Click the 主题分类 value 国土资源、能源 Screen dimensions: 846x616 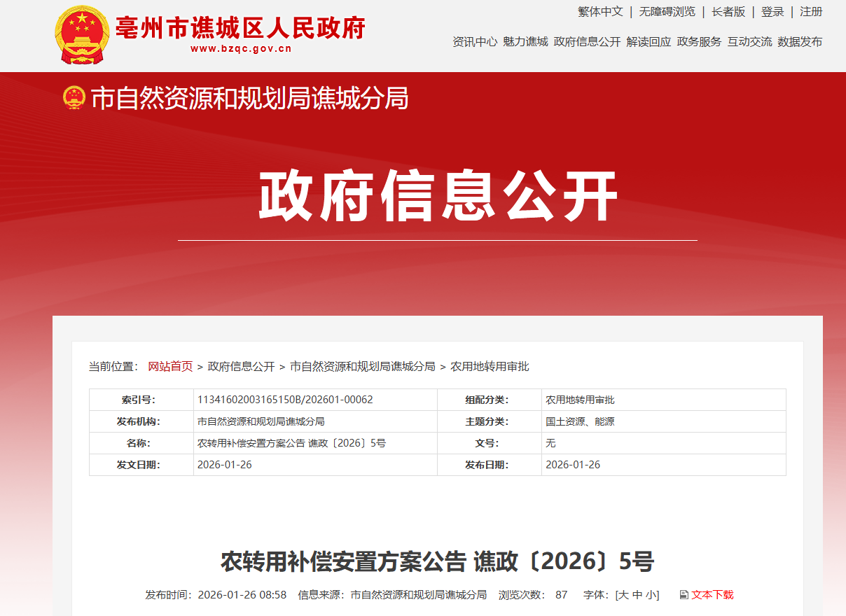[580, 421]
